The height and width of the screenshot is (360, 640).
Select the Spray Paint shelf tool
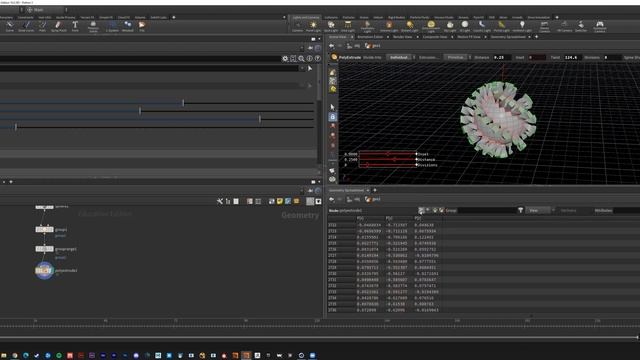(58, 27)
